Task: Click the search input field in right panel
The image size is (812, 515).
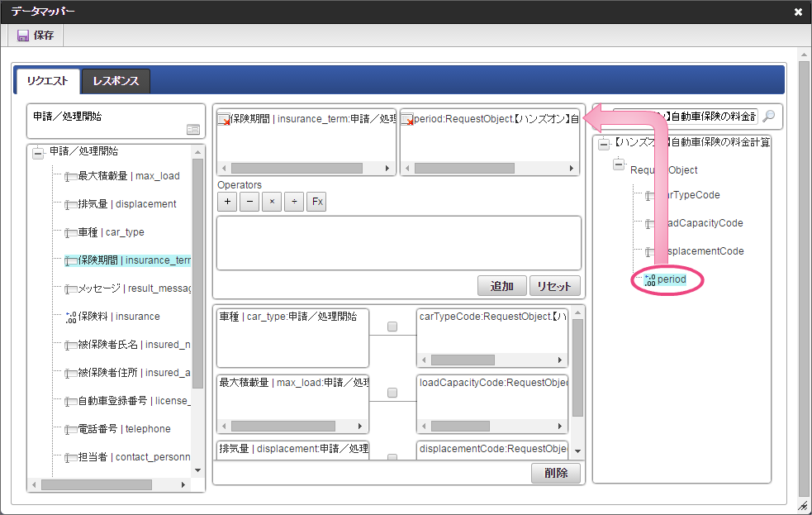Action: (686, 116)
